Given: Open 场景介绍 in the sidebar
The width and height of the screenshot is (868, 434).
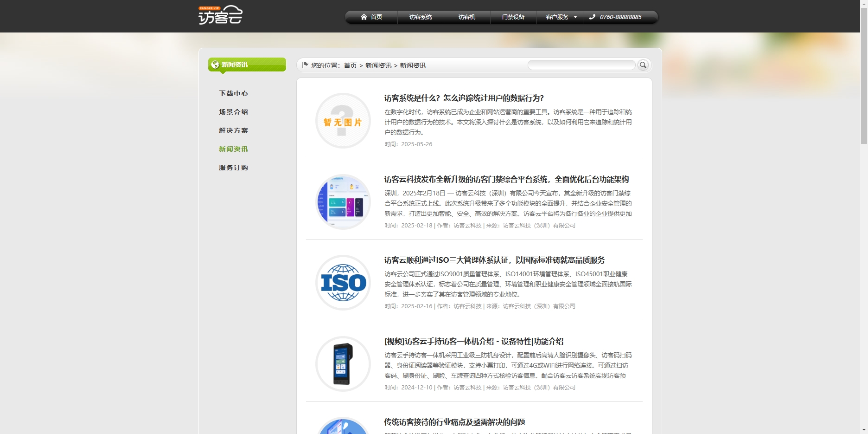Looking at the screenshot, I should (x=234, y=112).
